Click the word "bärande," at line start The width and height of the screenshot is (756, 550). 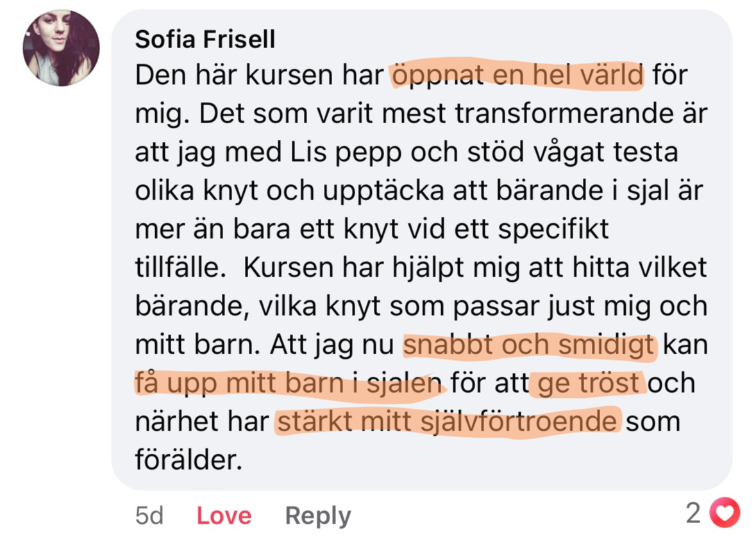coord(192,307)
